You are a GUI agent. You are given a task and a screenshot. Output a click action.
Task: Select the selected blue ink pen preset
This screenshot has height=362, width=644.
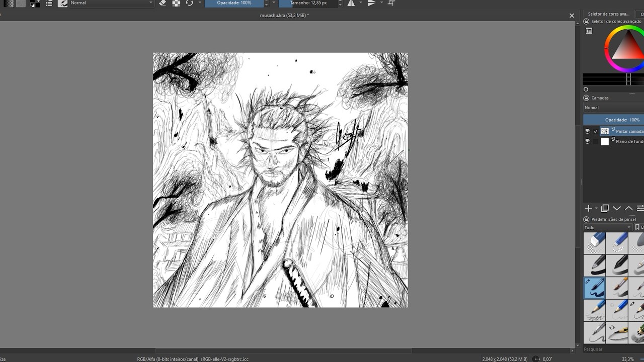pyautogui.click(x=594, y=288)
